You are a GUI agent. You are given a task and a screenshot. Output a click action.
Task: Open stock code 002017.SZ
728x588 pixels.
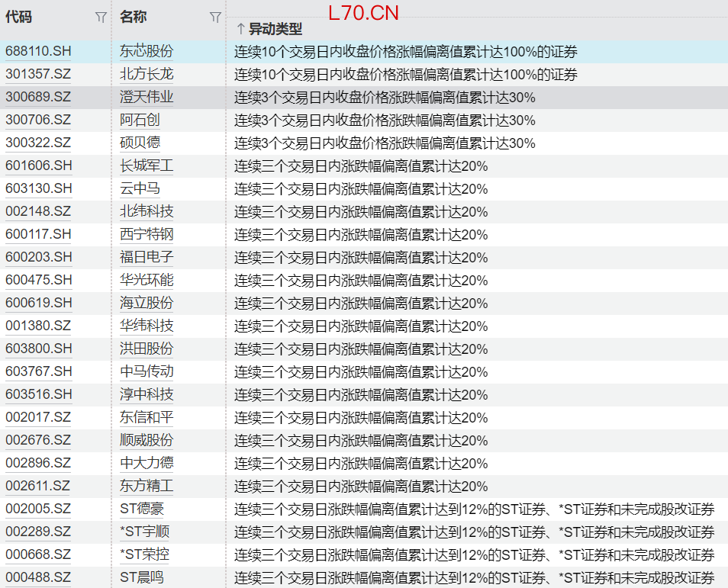coord(38,418)
